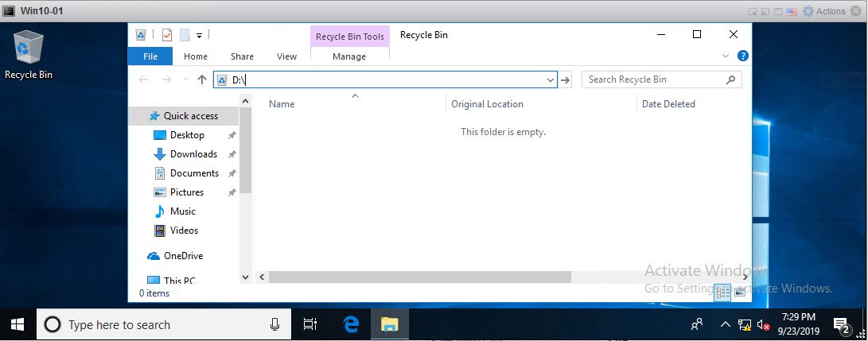Open Help with the blue question icon

point(743,56)
